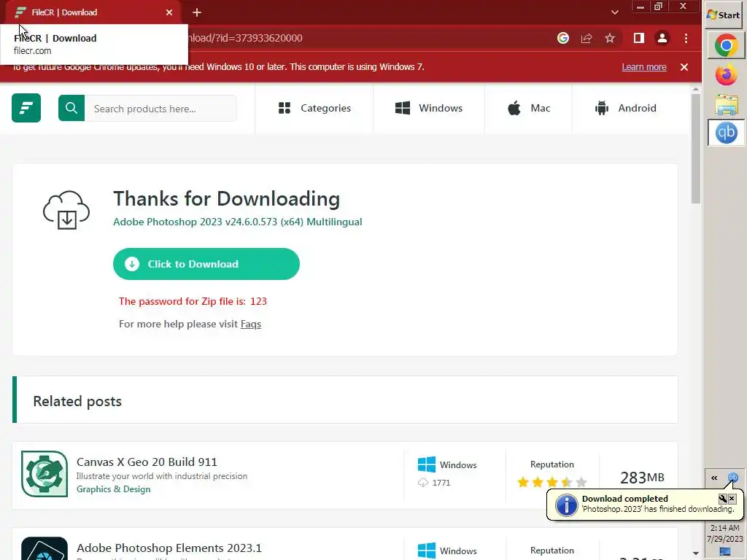Click the Photoshop Elements Windows platform icon
Image resolution: width=747 pixels, height=560 pixels.
tap(426, 551)
